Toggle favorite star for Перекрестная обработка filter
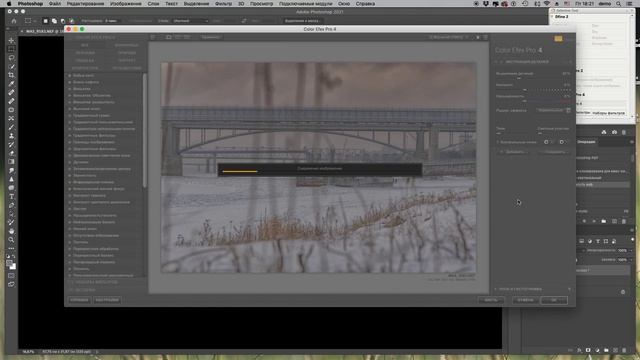 point(70,249)
